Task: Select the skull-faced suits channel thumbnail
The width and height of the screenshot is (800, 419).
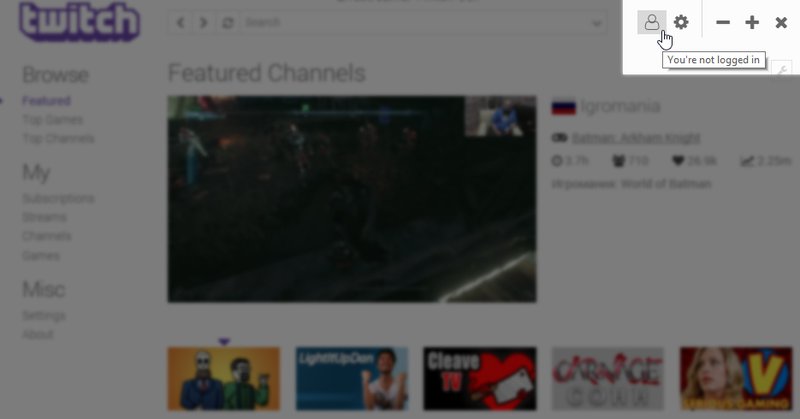Action: click(223, 379)
